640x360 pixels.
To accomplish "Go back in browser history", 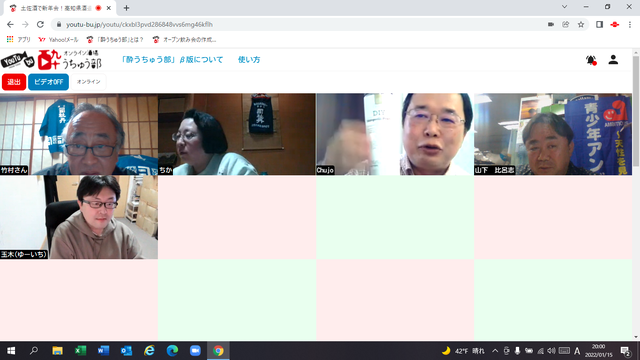I will click(x=10, y=24).
